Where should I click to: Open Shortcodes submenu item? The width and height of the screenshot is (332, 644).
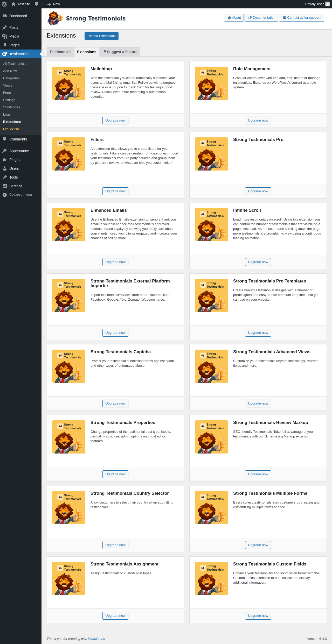tap(21, 107)
